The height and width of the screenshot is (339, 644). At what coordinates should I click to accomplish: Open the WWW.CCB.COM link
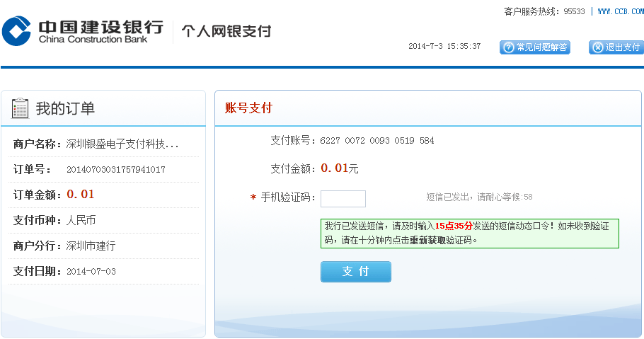621,11
